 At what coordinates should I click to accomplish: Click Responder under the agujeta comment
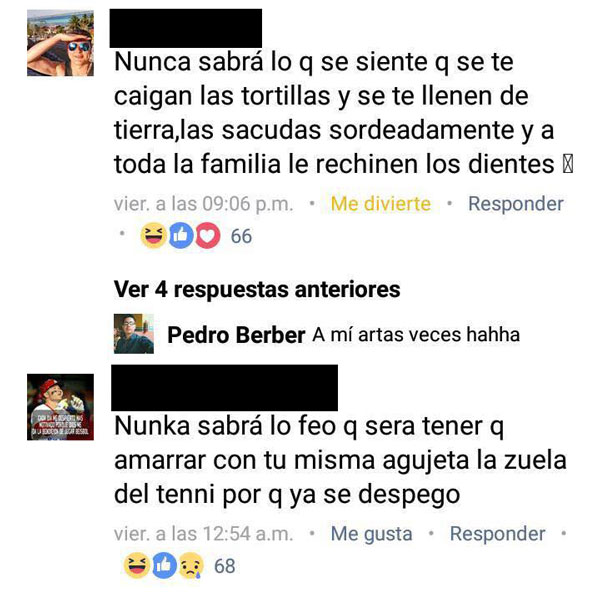497,533
